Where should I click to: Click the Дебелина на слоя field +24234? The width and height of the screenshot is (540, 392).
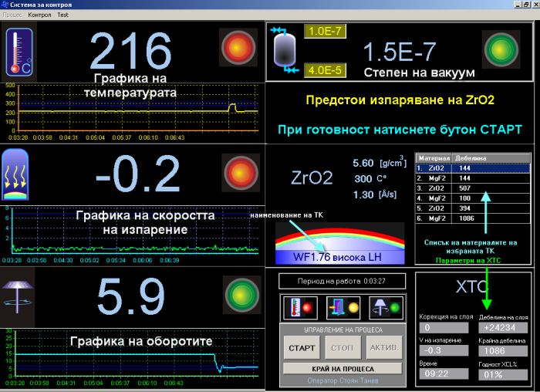(503, 328)
